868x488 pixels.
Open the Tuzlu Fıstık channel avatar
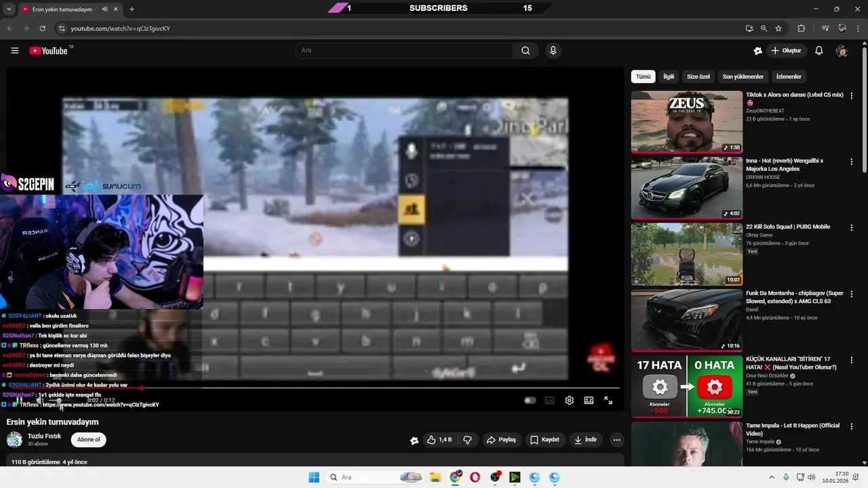(14, 440)
